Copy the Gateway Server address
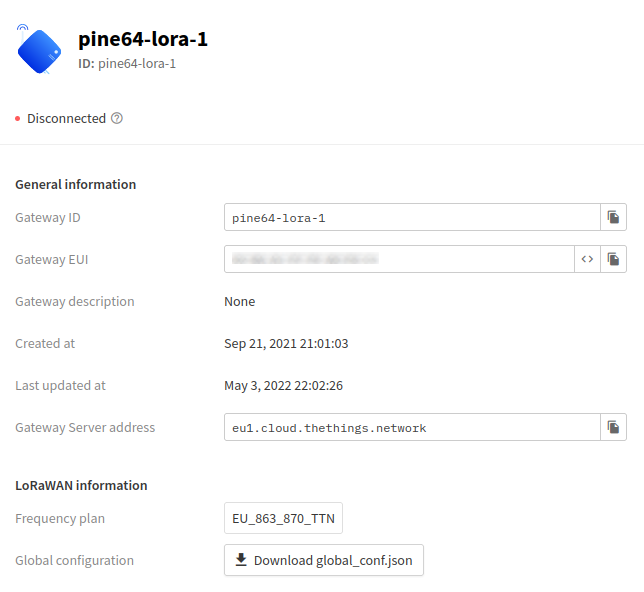This screenshot has height=592, width=644. pyautogui.click(x=613, y=427)
